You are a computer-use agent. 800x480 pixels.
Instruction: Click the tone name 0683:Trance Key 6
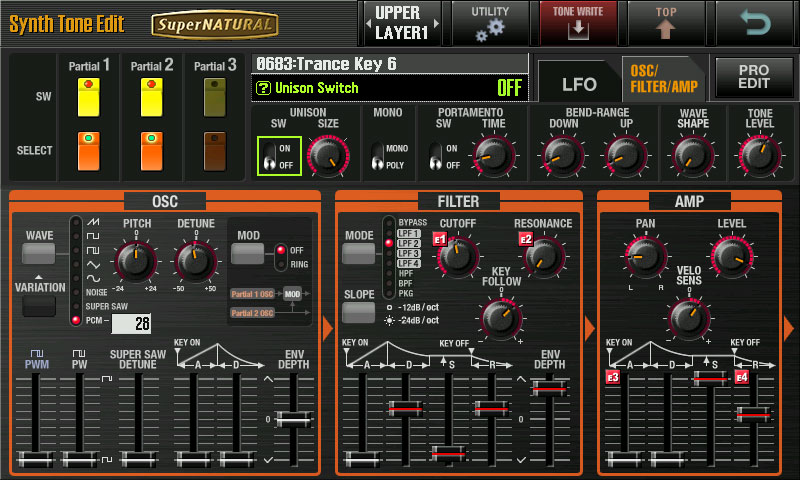point(326,63)
